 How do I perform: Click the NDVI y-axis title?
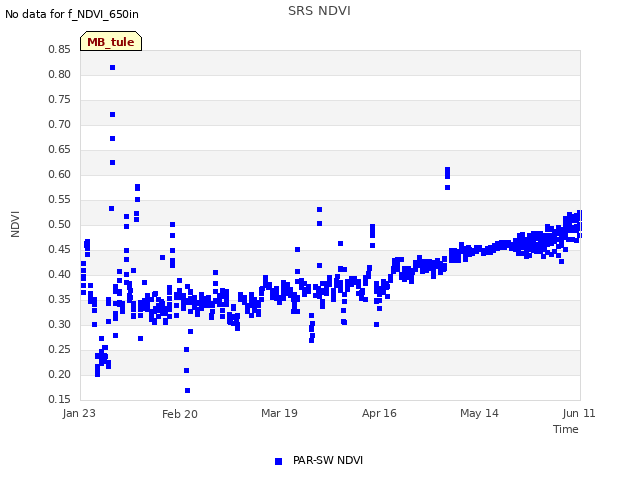click(x=15, y=224)
